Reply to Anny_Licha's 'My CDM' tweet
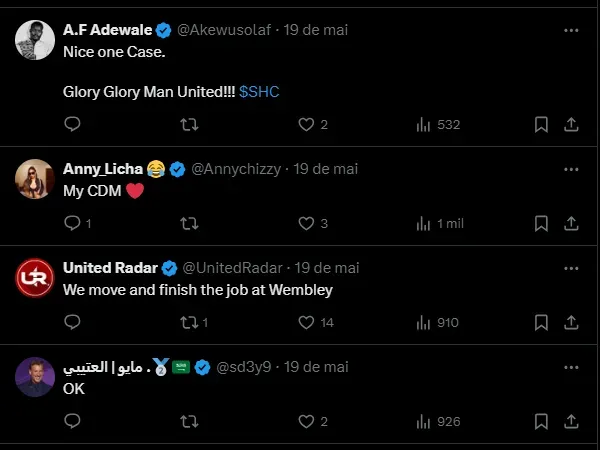 72,223
